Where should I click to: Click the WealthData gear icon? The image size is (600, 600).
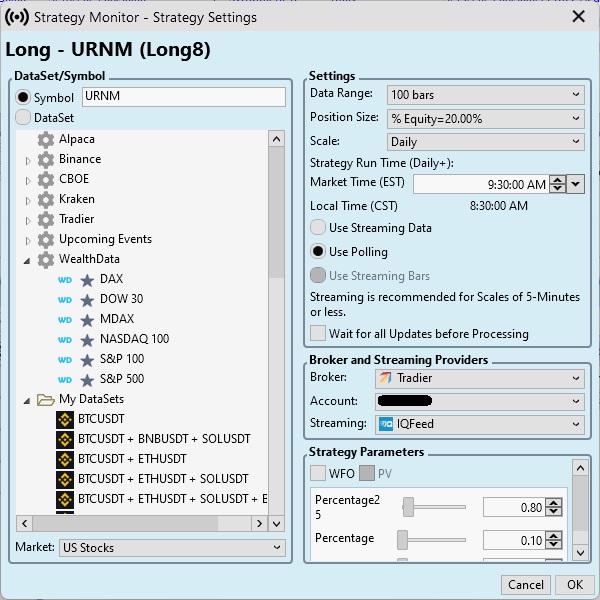[46, 259]
